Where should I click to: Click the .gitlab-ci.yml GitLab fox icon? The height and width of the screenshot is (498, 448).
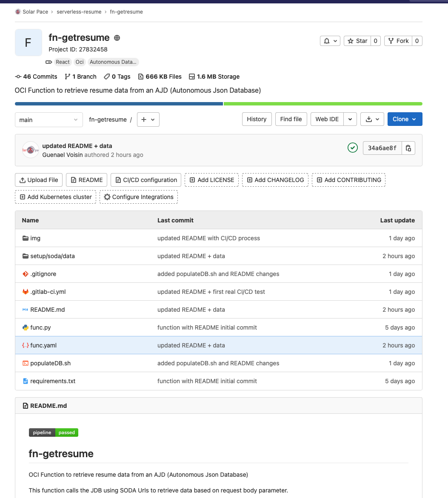[26, 292]
